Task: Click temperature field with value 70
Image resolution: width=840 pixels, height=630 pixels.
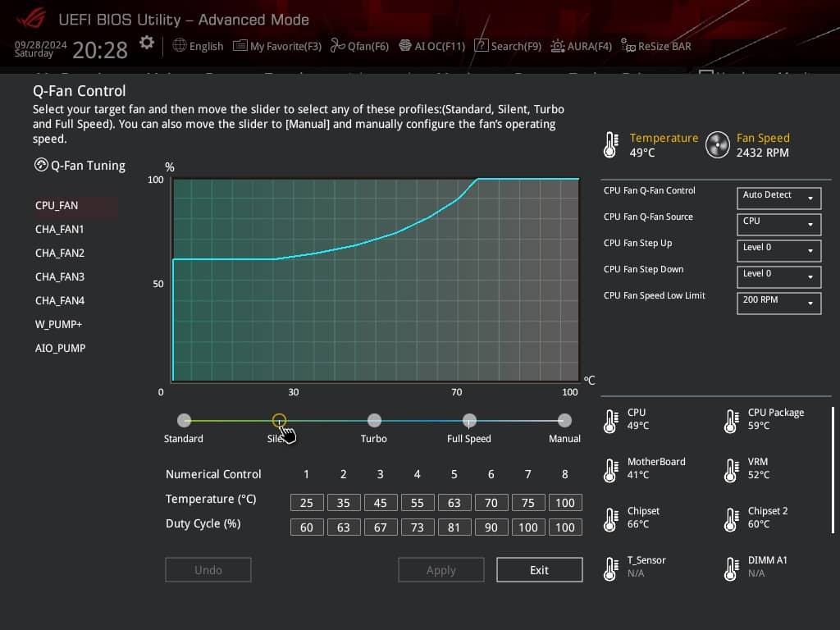Action: point(491,503)
